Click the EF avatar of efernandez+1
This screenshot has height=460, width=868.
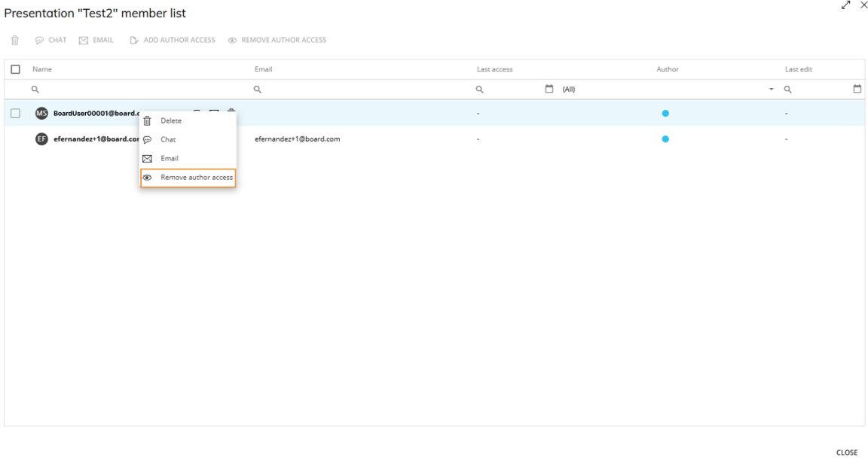point(41,139)
